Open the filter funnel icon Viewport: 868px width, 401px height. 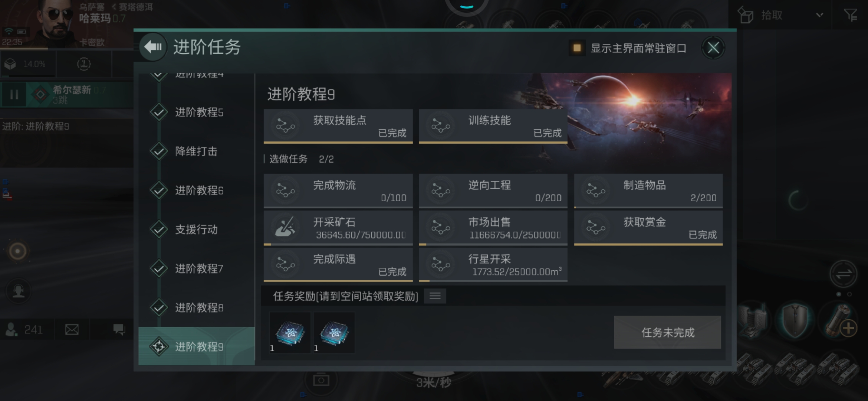click(850, 15)
